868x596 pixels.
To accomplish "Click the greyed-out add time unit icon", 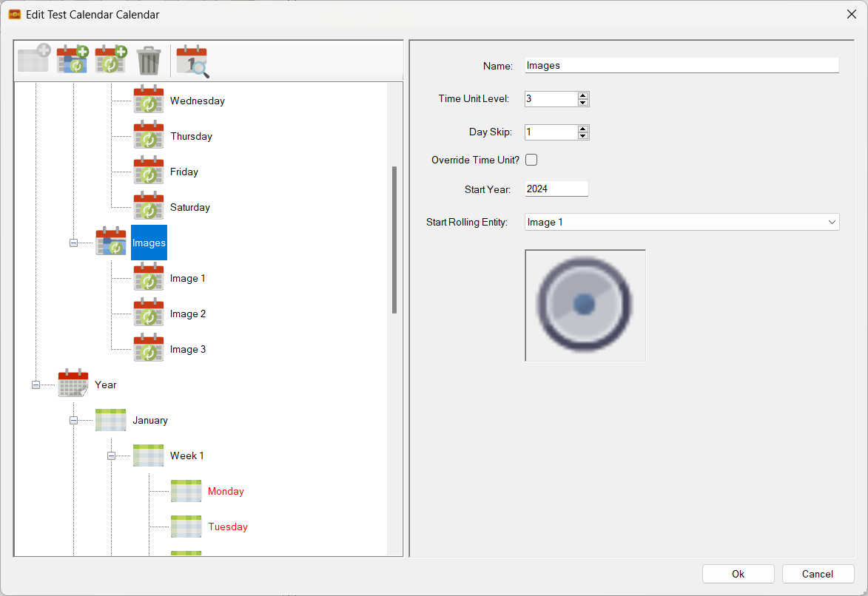I will coord(33,59).
